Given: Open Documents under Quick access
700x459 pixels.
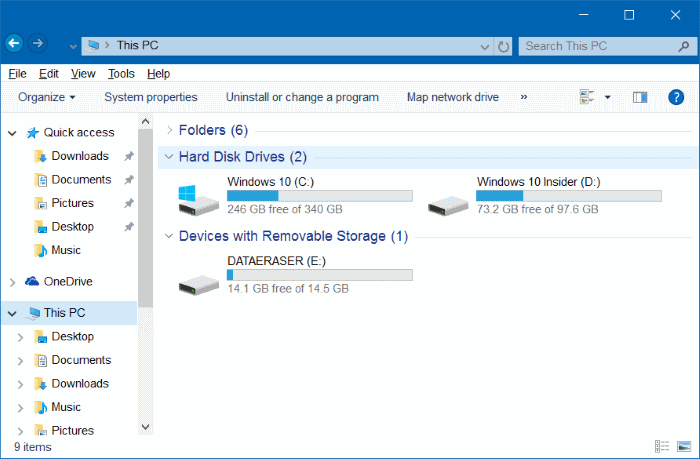Looking at the screenshot, I should (x=81, y=180).
